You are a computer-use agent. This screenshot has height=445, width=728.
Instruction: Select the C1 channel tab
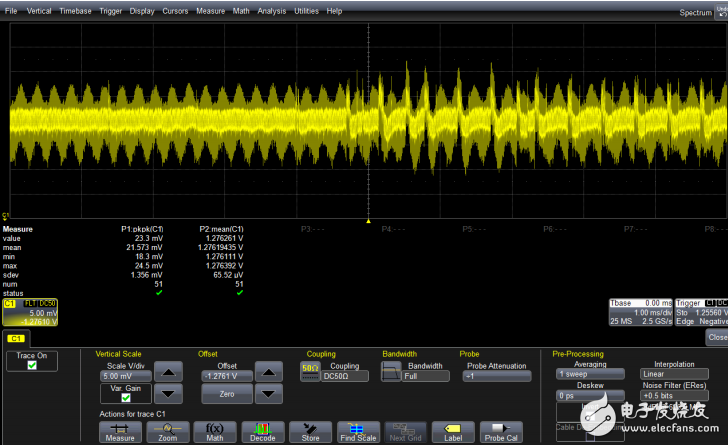click(x=15, y=338)
